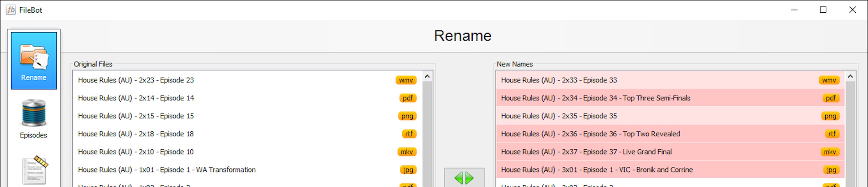The image size is (868, 187).
Task: Click Original Files scrollbar up arrow
Action: (x=427, y=76)
